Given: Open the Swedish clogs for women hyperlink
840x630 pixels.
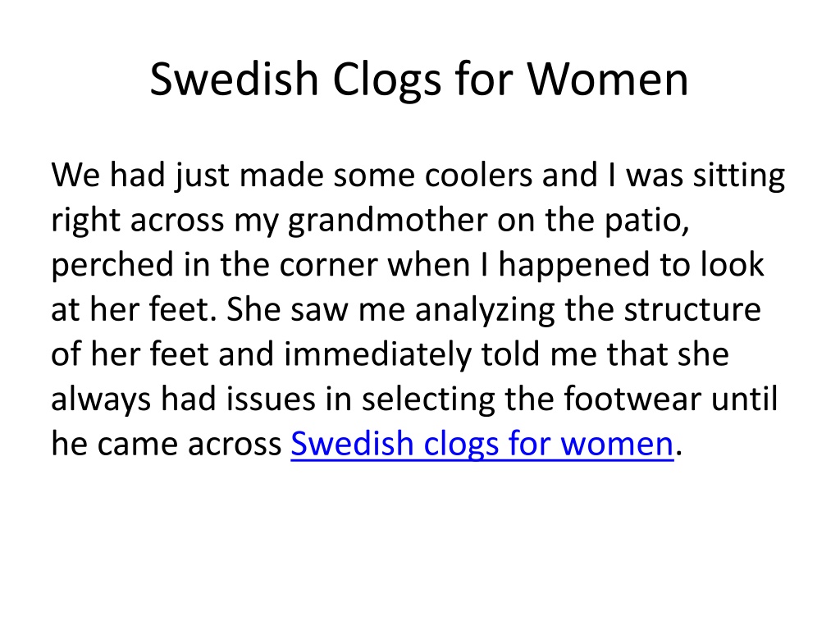Looking at the screenshot, I should [482, 445].
